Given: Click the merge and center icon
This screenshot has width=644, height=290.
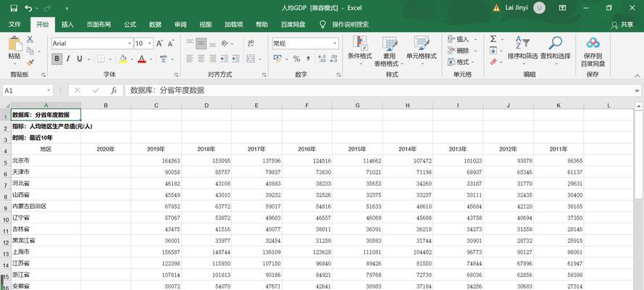Looking at the screenshot, I should pyautogui.click(x=251, y=59).
